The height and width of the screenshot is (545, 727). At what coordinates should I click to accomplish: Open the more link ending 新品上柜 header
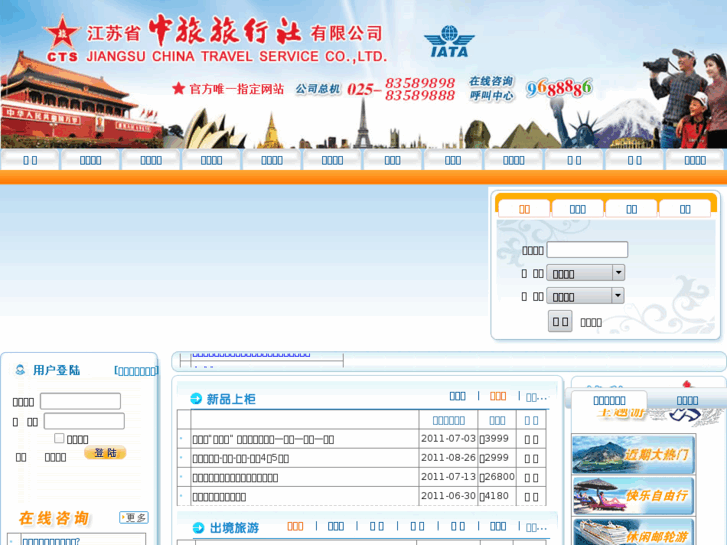coord(537,398)
